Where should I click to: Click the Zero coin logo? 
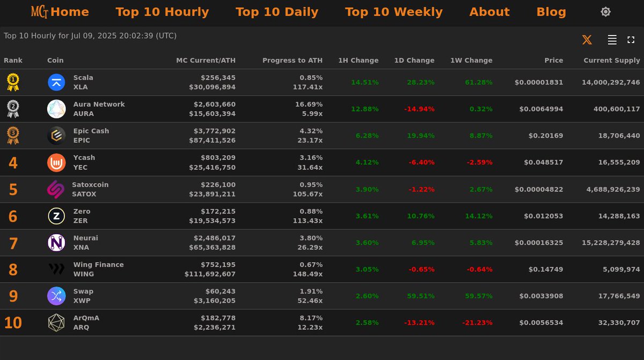[56, 216]
